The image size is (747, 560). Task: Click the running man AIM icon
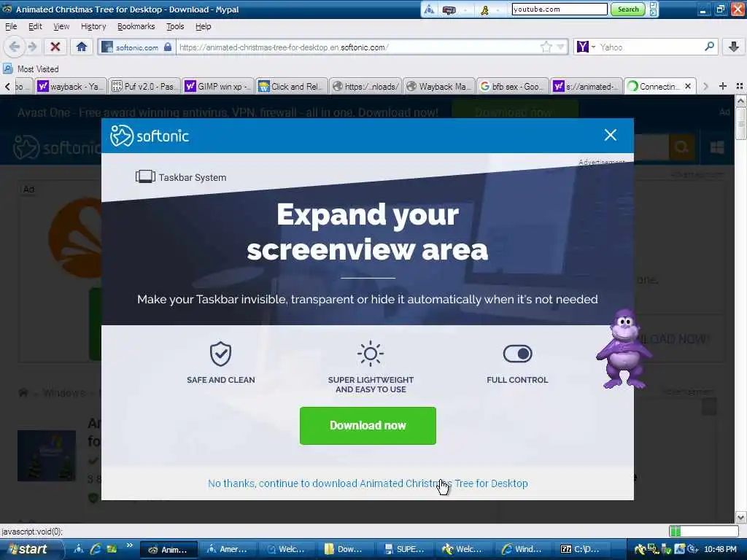484,9
